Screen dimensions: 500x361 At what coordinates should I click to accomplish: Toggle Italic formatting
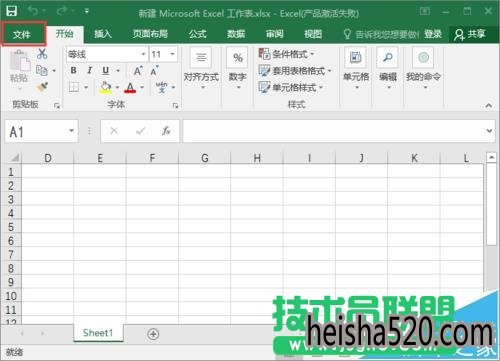(89, 71)
